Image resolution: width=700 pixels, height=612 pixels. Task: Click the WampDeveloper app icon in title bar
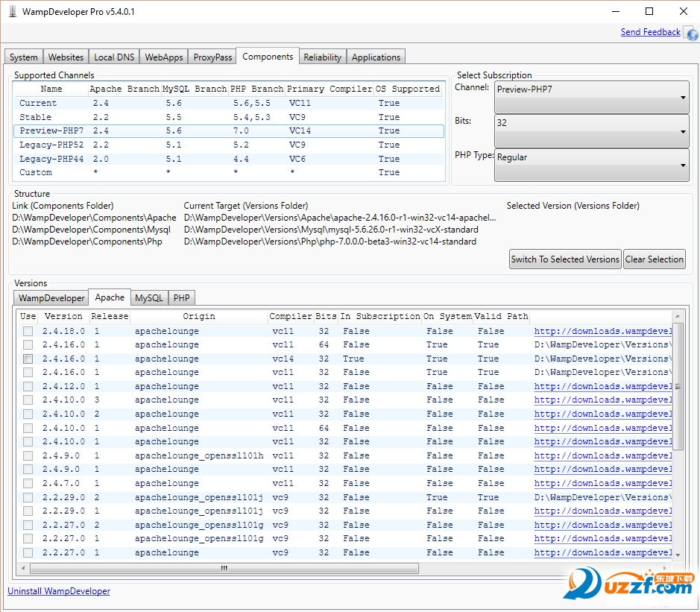[x=12, y=12]
